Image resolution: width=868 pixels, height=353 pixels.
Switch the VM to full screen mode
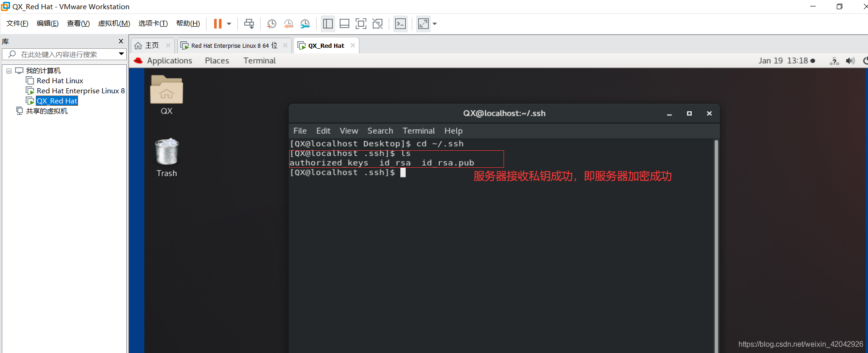[x=361, y=23]
